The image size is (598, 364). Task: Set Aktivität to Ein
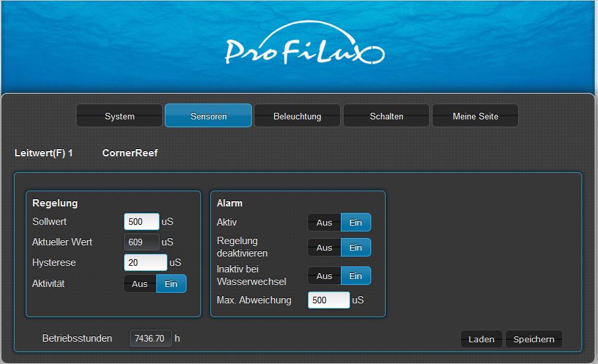[x=171, y=284]
